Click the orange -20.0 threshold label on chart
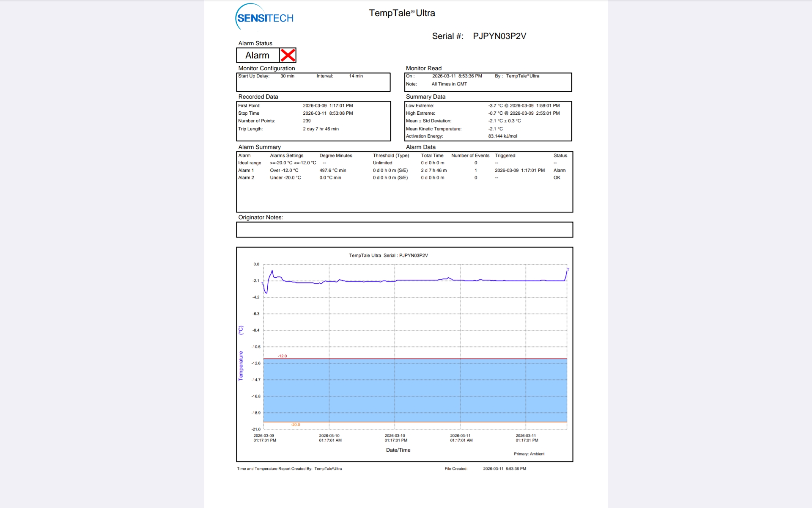The width and height of the screenshot is (812, 508). point(295,425)
